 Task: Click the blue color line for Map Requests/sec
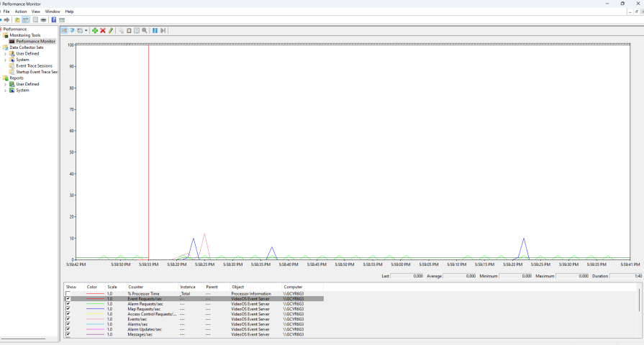click(95, 309)
